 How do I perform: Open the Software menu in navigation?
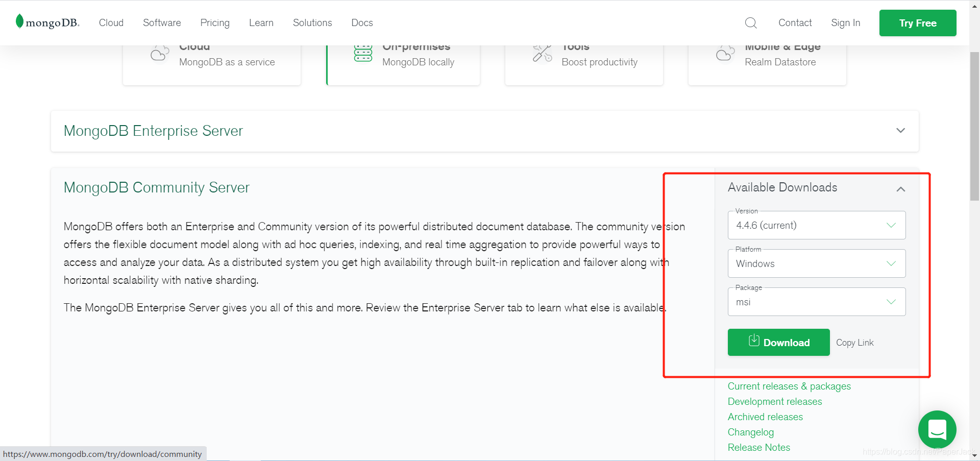162,23
